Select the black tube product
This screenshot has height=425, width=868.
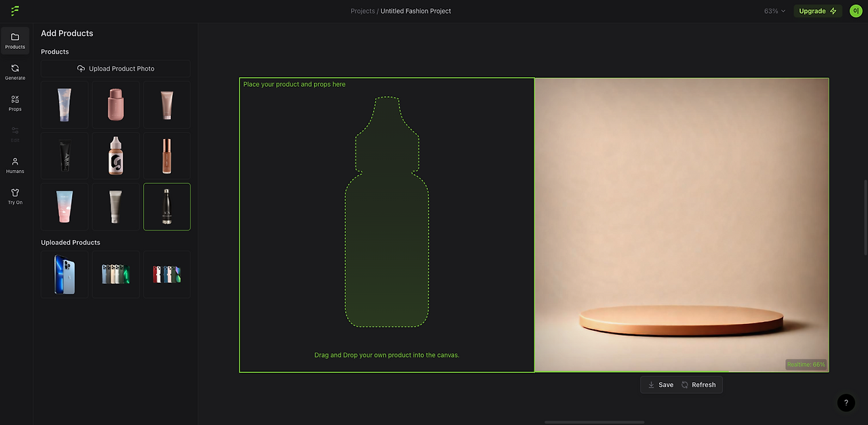click(x=64, y=156)
